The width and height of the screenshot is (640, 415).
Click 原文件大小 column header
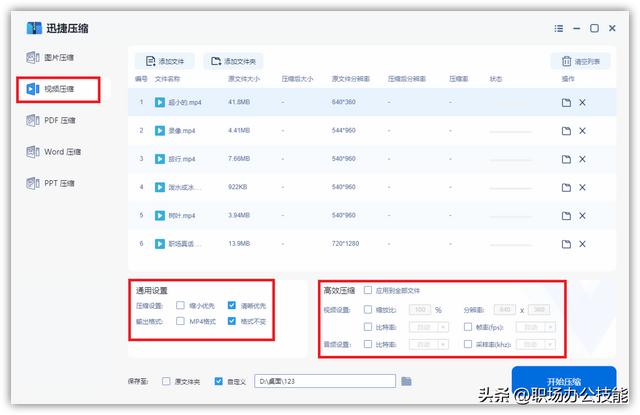coord(244,79)
